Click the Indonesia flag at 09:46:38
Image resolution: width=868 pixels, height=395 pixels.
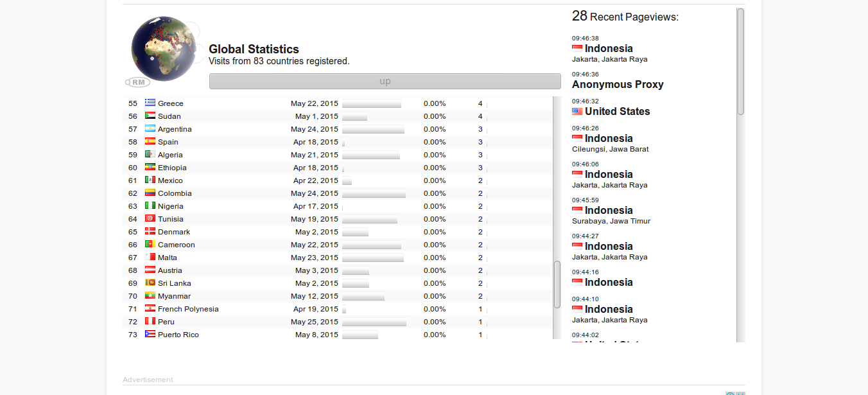pos(577,48)
